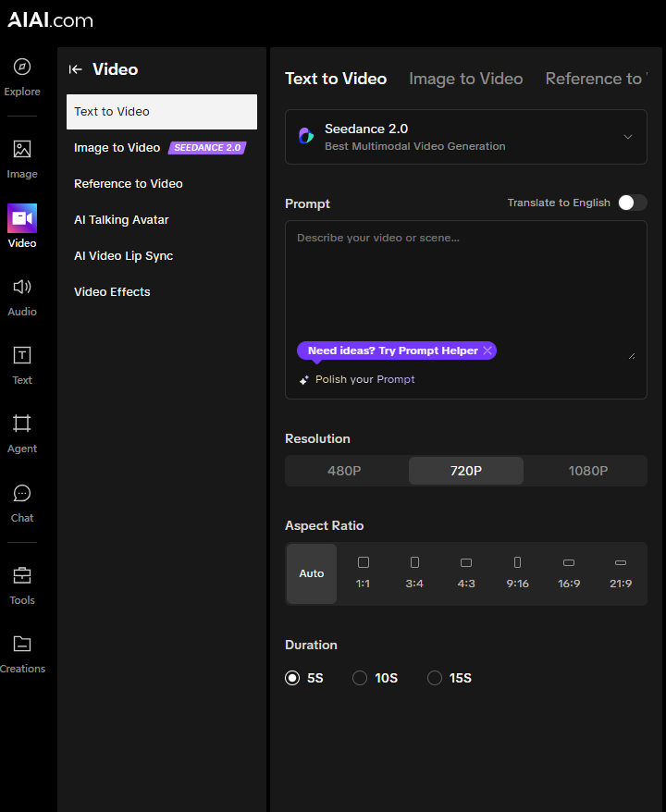This screenshot has height=812, width=666.
Task: Open the Image section icon
Action: tap(22, 149)
